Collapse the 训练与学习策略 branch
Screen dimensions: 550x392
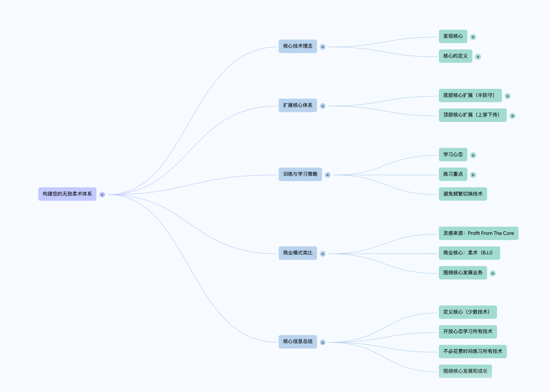[x=327, y=175]
